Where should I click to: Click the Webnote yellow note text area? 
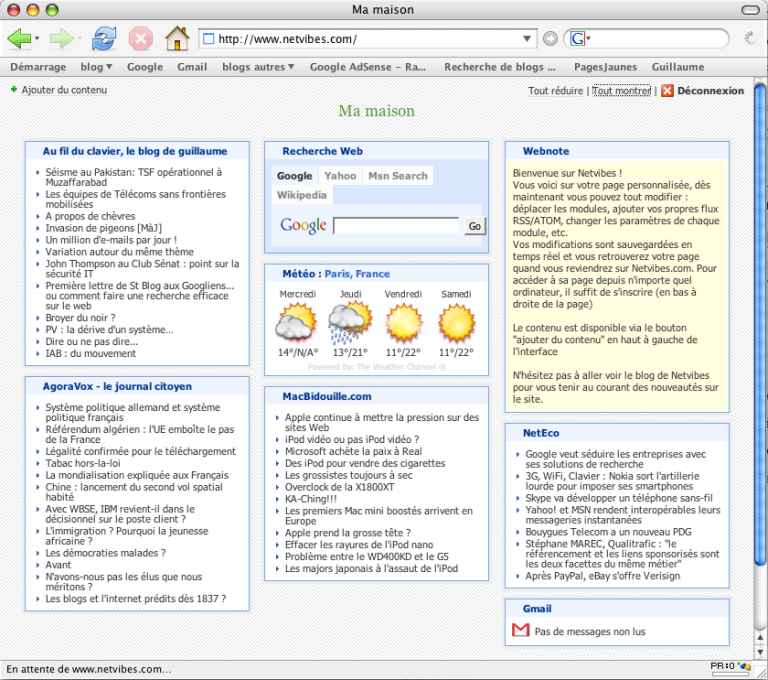pos(617,286)
